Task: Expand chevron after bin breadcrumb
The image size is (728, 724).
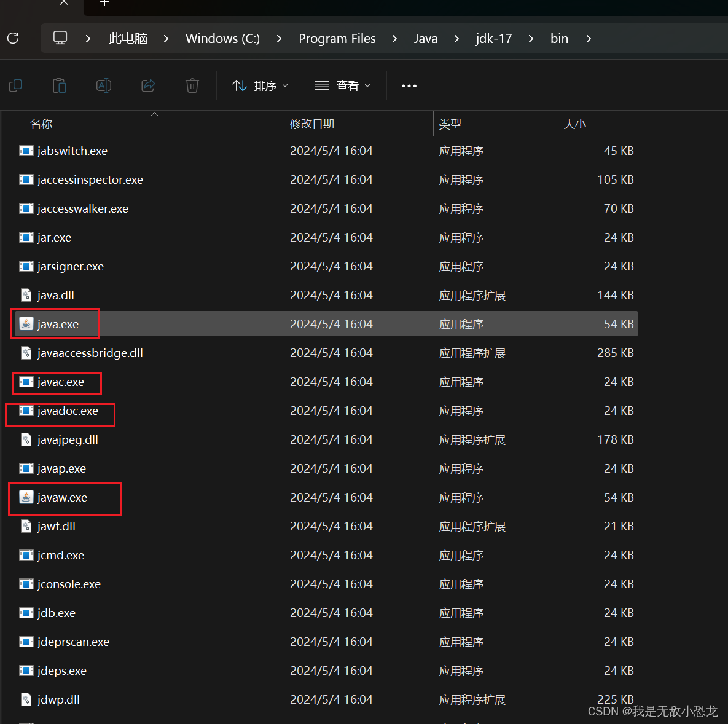Action: pos(589,39)
